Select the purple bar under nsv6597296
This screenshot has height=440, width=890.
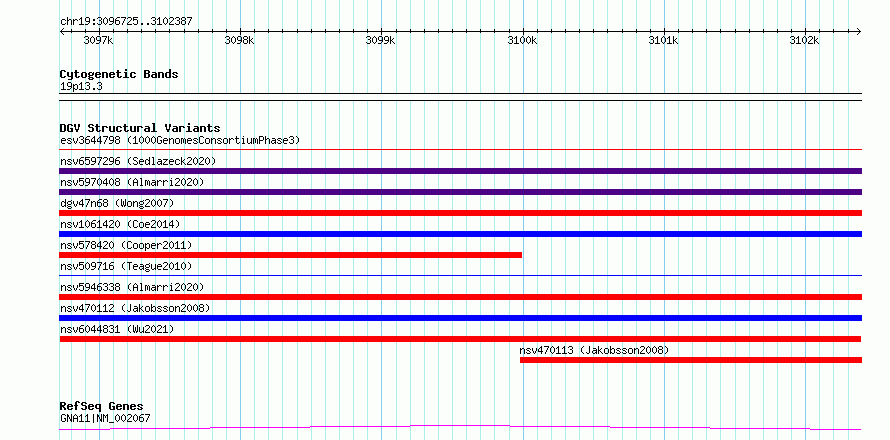tap(460, 171)
